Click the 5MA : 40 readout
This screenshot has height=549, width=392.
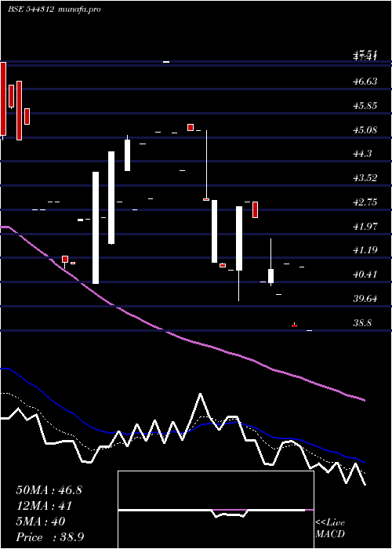(x=41, y=522)
